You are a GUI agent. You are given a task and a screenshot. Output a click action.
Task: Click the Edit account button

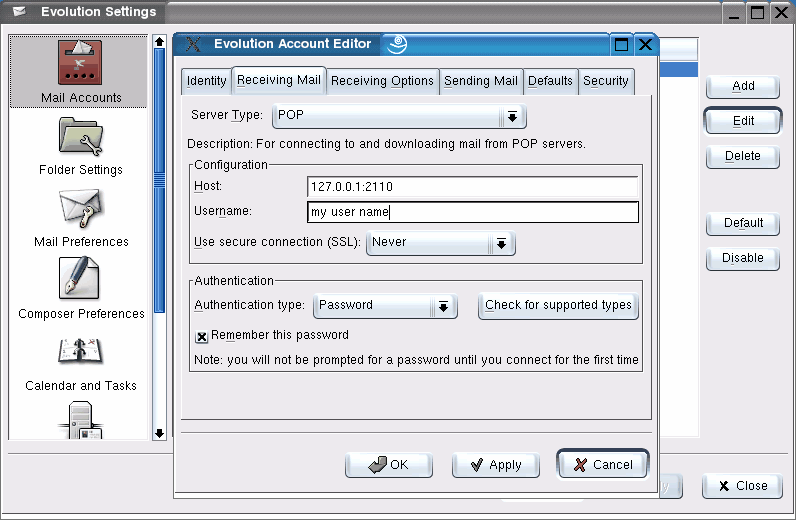pos(743,121)
